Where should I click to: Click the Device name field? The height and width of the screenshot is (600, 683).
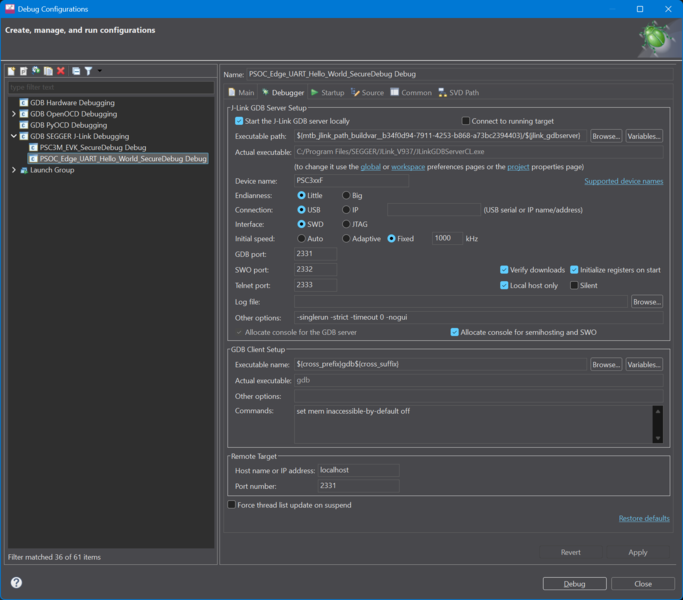coord(352,180)
